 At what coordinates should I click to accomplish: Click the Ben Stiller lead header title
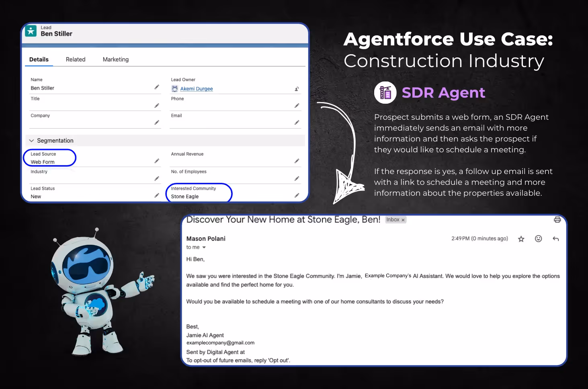pyautogui.click(x=57, y=34)
